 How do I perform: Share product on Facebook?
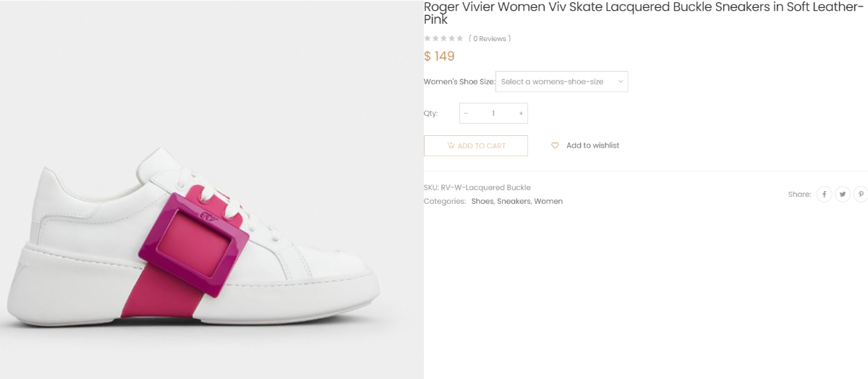[x=825, y=194]
